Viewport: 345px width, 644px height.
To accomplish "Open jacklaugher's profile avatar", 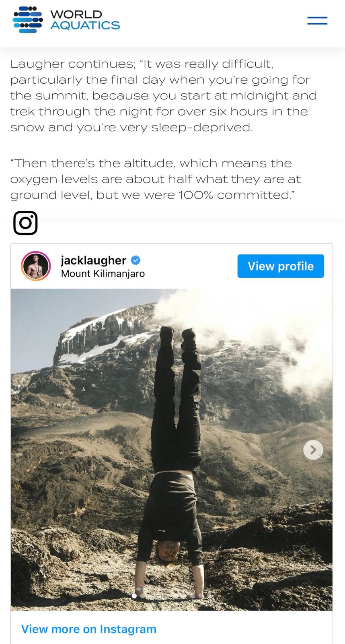I will [x=36, y=266].
